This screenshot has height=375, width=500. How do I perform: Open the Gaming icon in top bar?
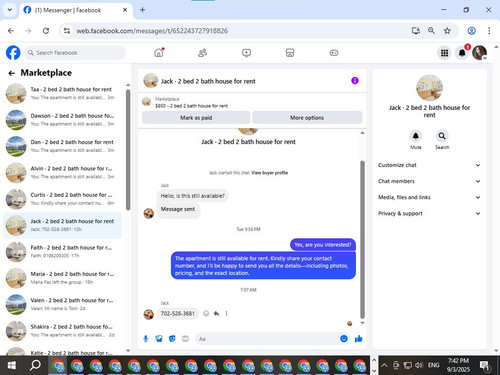click(334, 53)
